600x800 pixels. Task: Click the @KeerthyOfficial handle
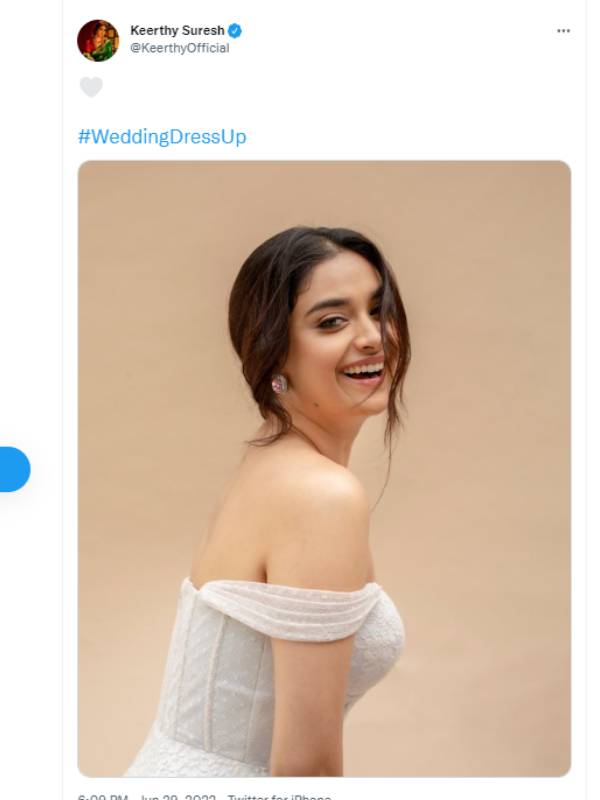(x=180, y=48)
